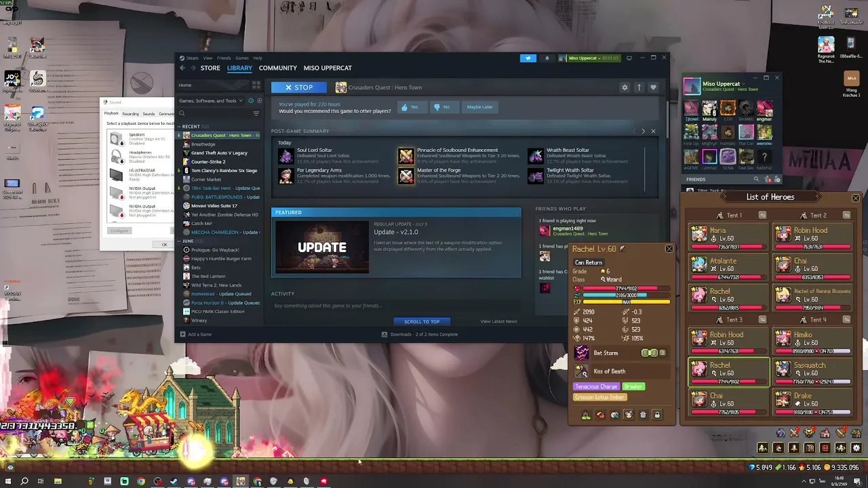Click the Crimson Lotus Ember trait tag
This screenshot has height=488, width=868.
point(599,397)
